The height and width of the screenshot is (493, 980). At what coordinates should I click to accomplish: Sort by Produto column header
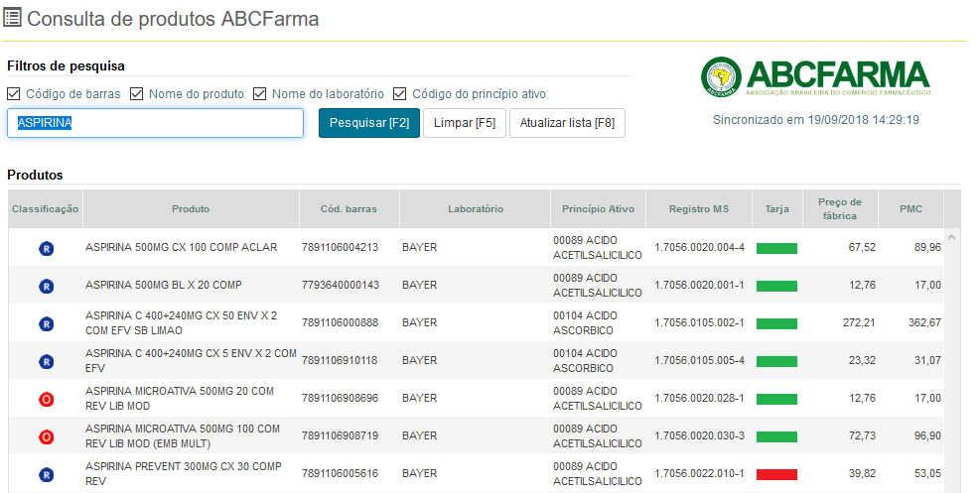point(191,209)
